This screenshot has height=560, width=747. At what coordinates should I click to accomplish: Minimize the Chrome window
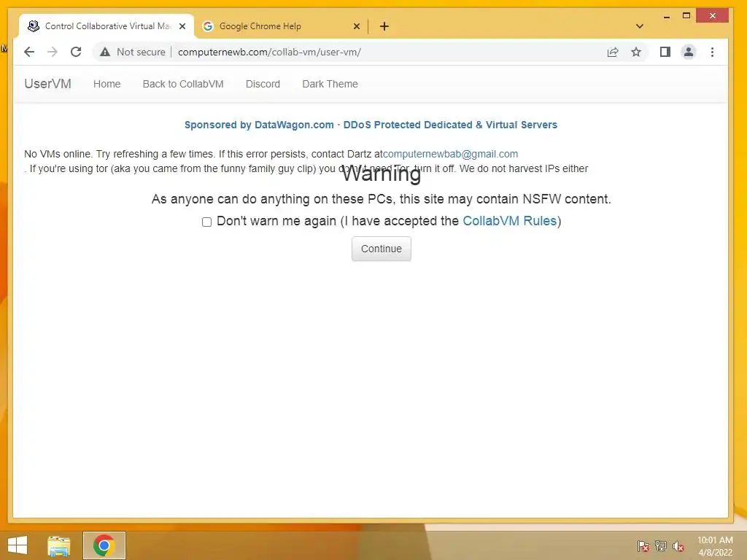pyautogui.click(x=667, y=16)
